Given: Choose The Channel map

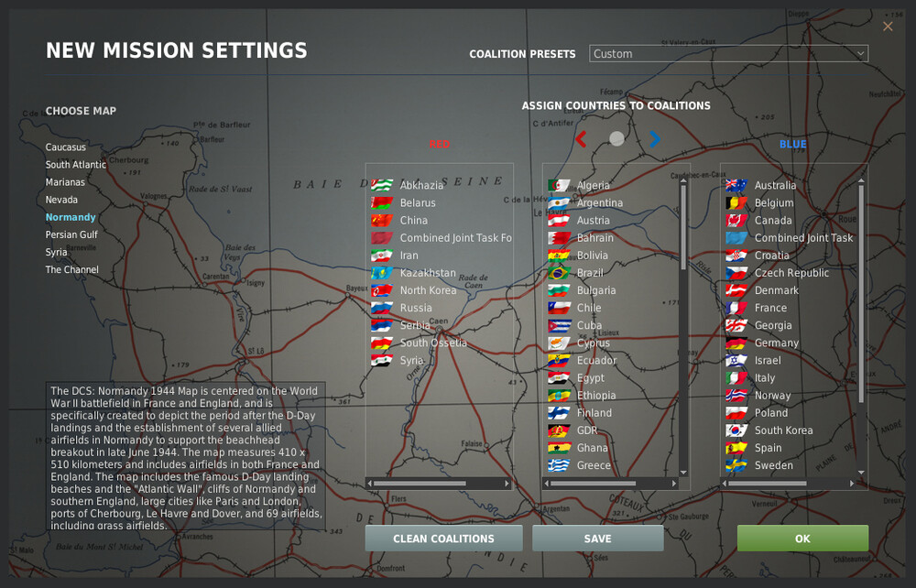Looking at the screenshot, I should [x=71, y=270].
